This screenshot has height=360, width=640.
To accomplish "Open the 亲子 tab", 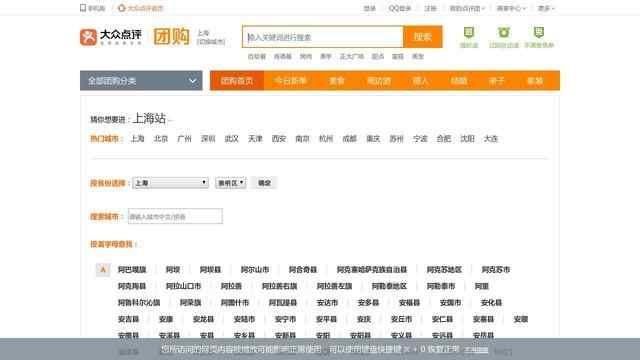I will tap(496, 81).
